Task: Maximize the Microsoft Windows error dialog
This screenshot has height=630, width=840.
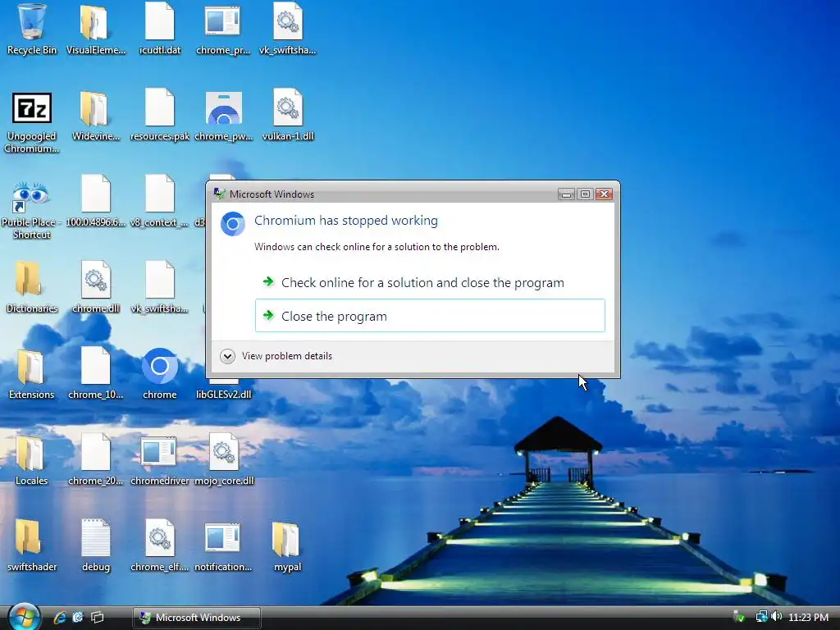Action: coord(585,194)
